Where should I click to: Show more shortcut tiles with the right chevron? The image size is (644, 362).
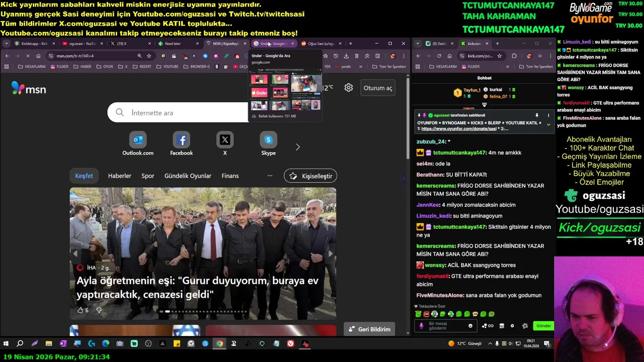297,147
